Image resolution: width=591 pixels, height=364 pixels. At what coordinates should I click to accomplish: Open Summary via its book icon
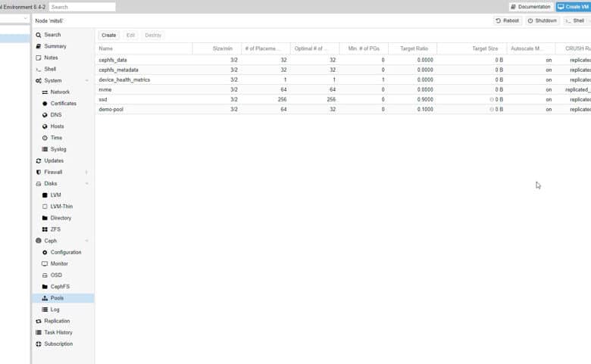click(x=39, y=46)
